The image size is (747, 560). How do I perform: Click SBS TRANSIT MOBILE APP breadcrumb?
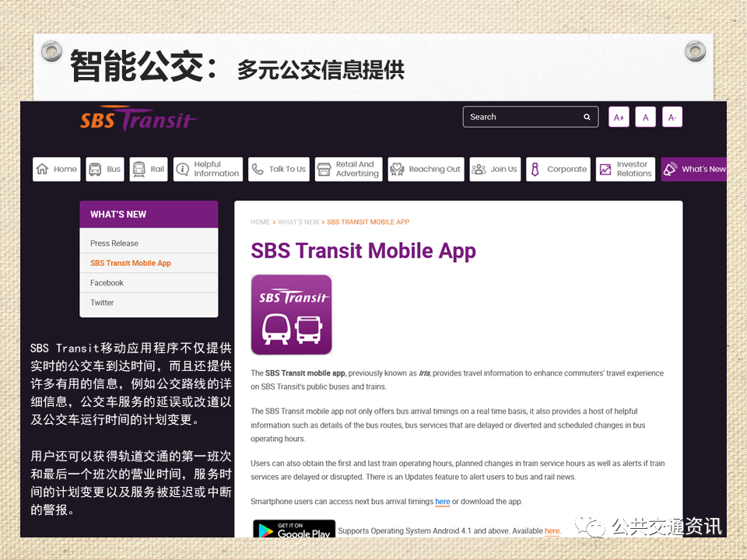(368, 222)
